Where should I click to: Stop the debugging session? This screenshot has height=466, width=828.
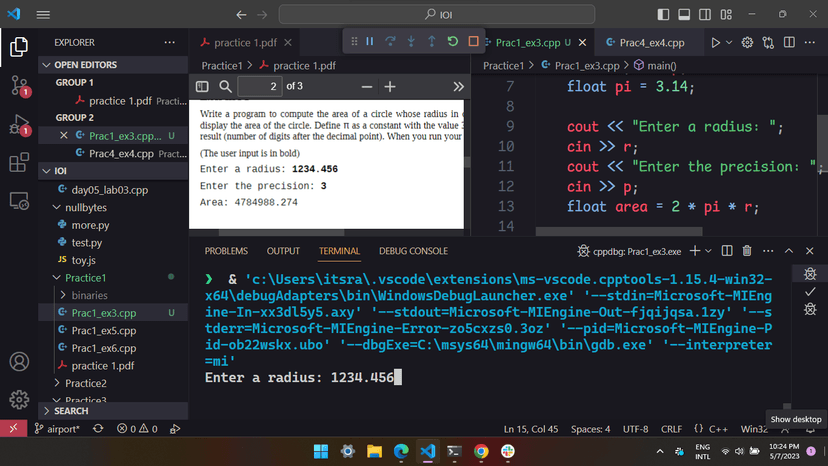tap(474, 42)
